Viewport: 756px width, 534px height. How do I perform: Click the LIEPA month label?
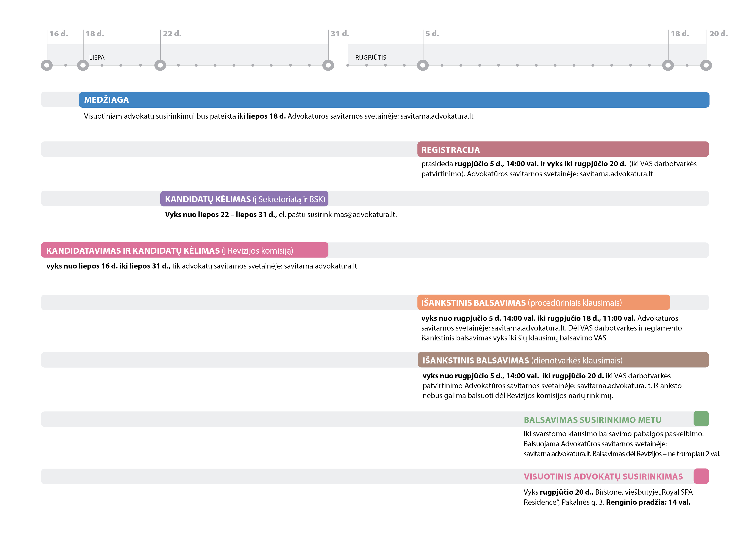(x=97, y=57)
